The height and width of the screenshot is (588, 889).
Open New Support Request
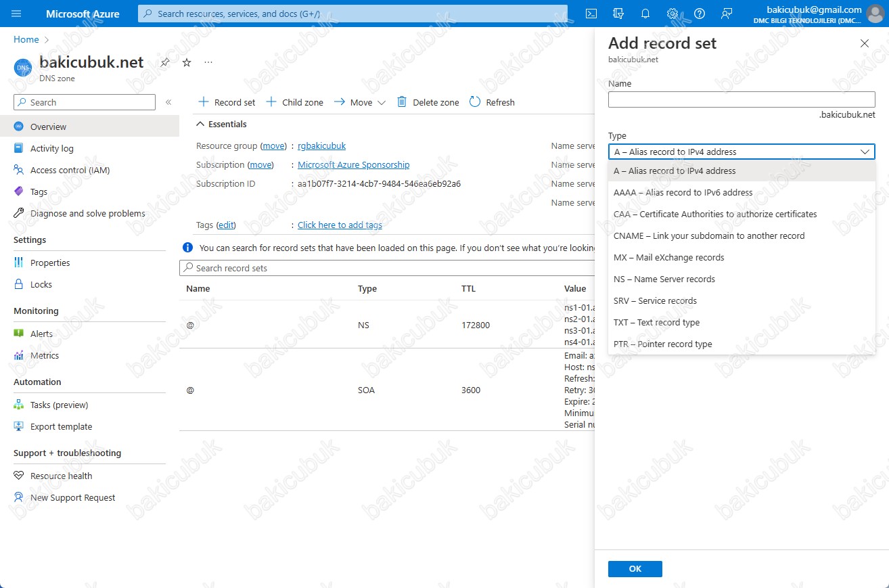[x=89, y=497]
